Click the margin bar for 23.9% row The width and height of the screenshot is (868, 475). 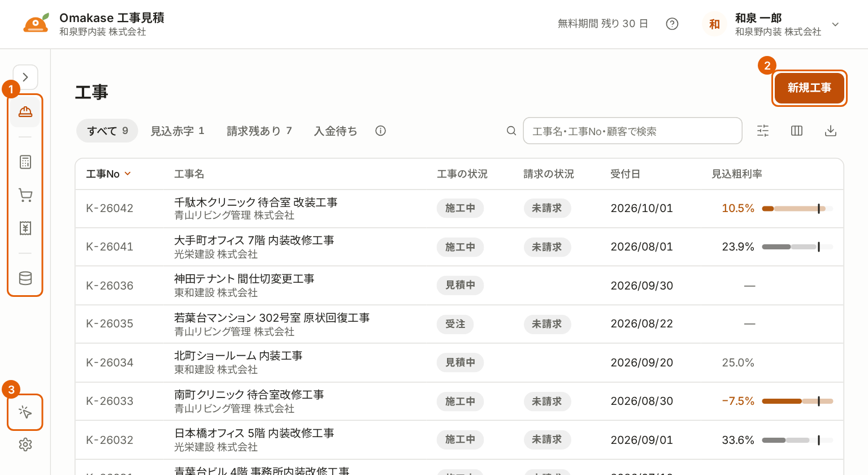click(x=797, y=247)
